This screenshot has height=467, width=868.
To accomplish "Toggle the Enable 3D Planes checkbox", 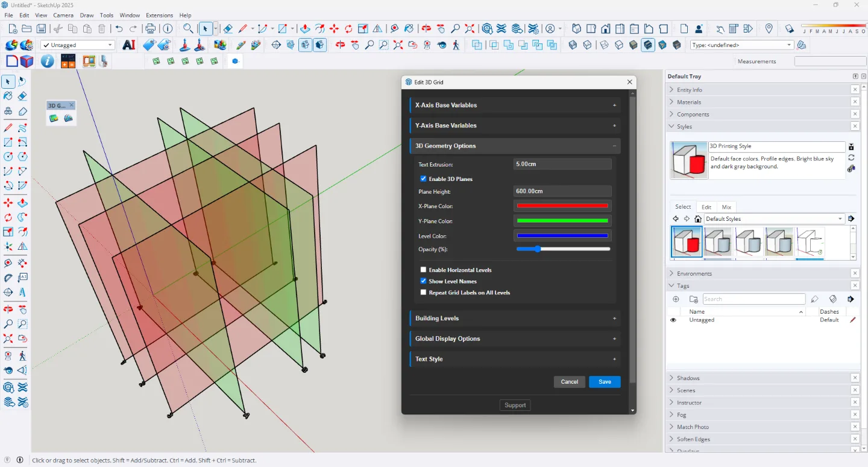I will coord(423,179).
